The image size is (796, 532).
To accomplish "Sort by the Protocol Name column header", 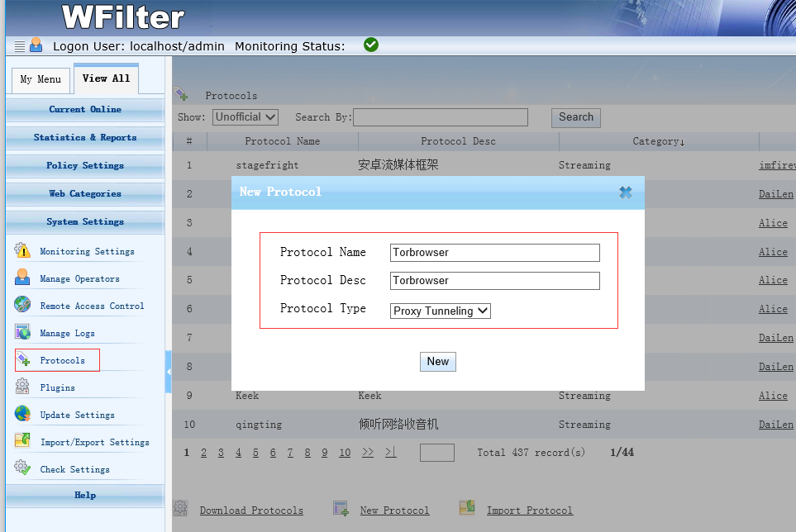I will [x=282, y=141].
